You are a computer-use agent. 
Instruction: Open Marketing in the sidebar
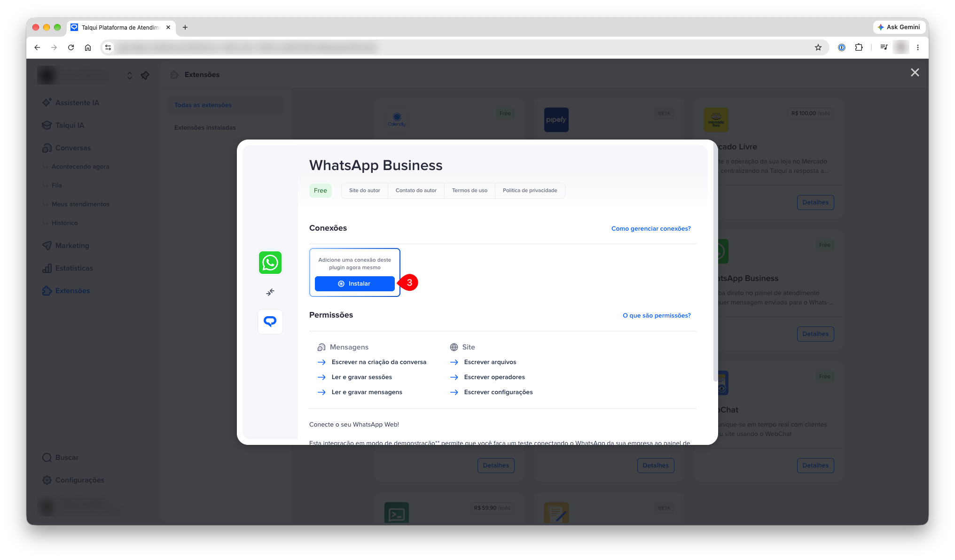click(72, 246)
